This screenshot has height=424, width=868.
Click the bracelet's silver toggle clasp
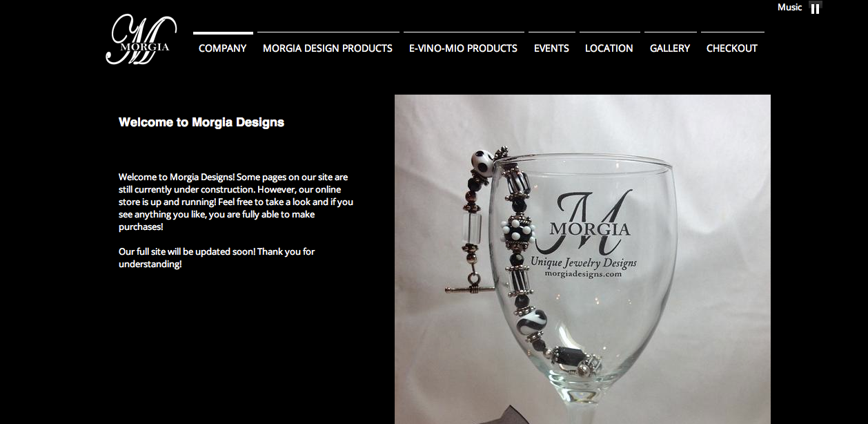click(x=464, y=285)
